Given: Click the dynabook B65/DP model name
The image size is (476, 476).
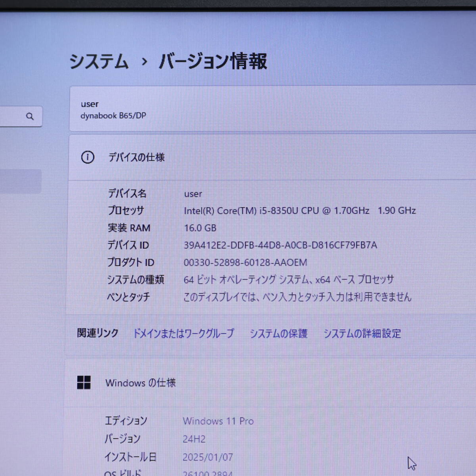Looking at the screenshot, I should click(x=113, y=116).
